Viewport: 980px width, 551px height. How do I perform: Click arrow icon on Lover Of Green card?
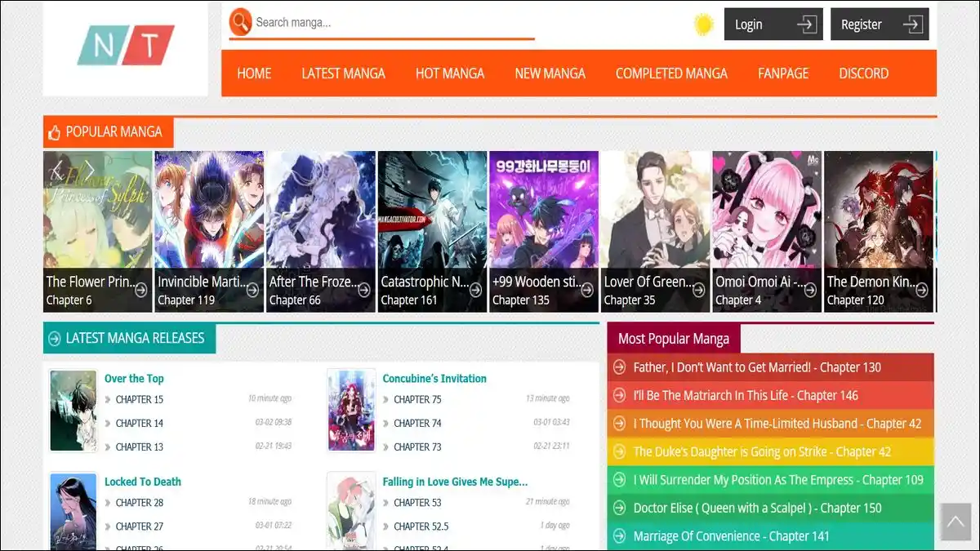[x=699, y=289]
